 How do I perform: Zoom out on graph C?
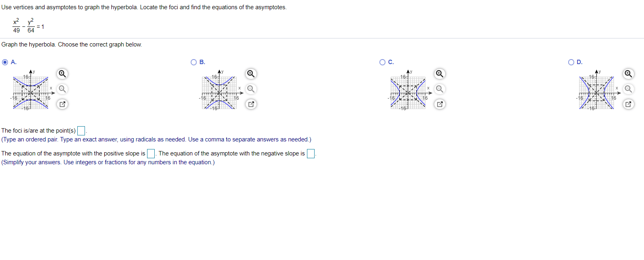440,89
